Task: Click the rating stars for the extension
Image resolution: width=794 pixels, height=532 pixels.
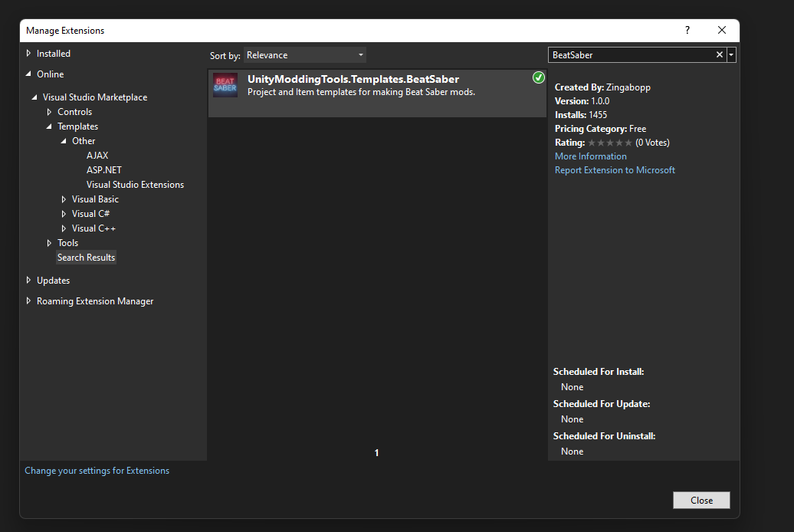Action: click(610, 143)
